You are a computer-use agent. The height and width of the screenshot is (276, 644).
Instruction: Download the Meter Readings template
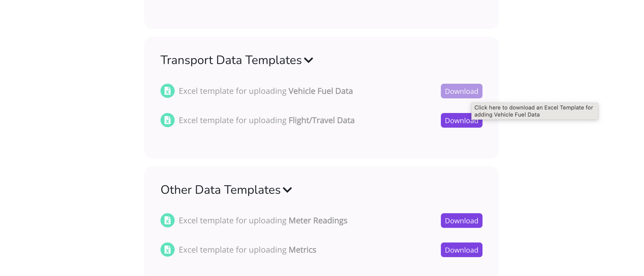(461, 221)
